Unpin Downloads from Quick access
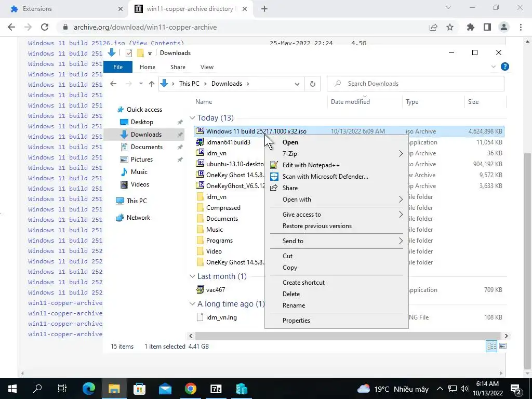The width and height of the screenshot is (532, 399). [180, 135]
